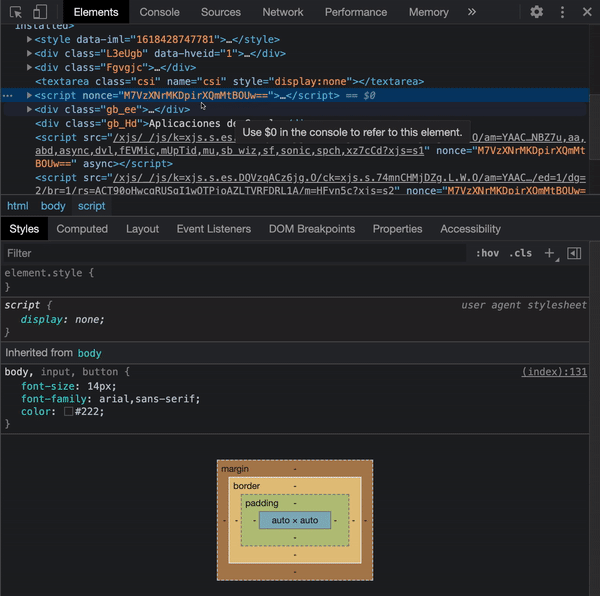The width and height of the screenshot is (600, 596).
Task: Activate the inspect element picker icon
Action: tap(16, 12)
